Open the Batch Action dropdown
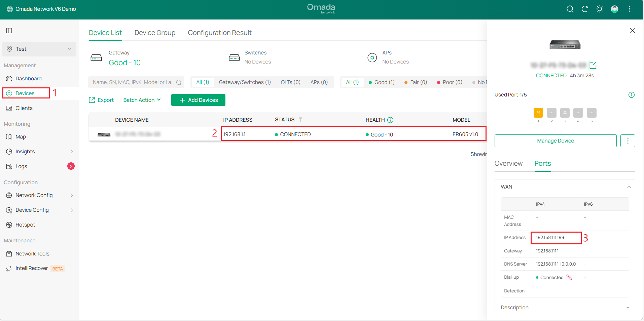644x321 pixels. click(x=142, y=100)
